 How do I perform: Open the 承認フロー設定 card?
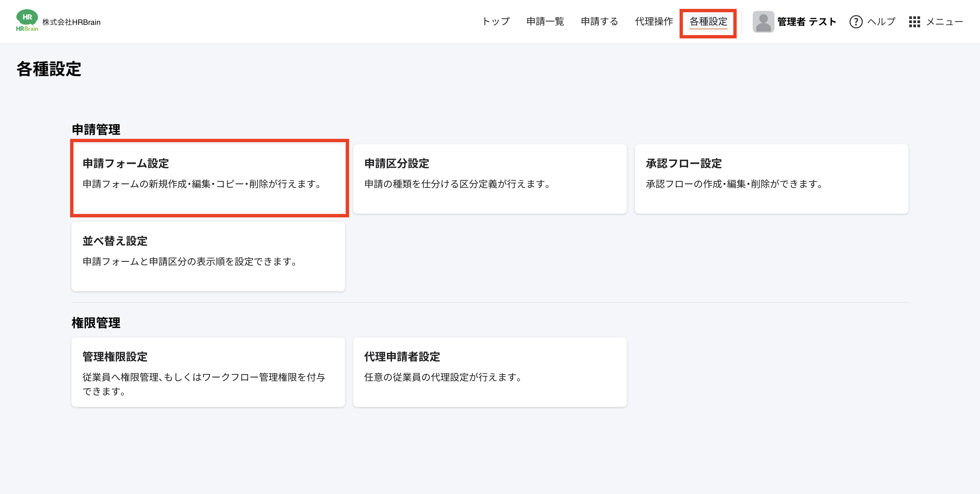coord(771,178)
